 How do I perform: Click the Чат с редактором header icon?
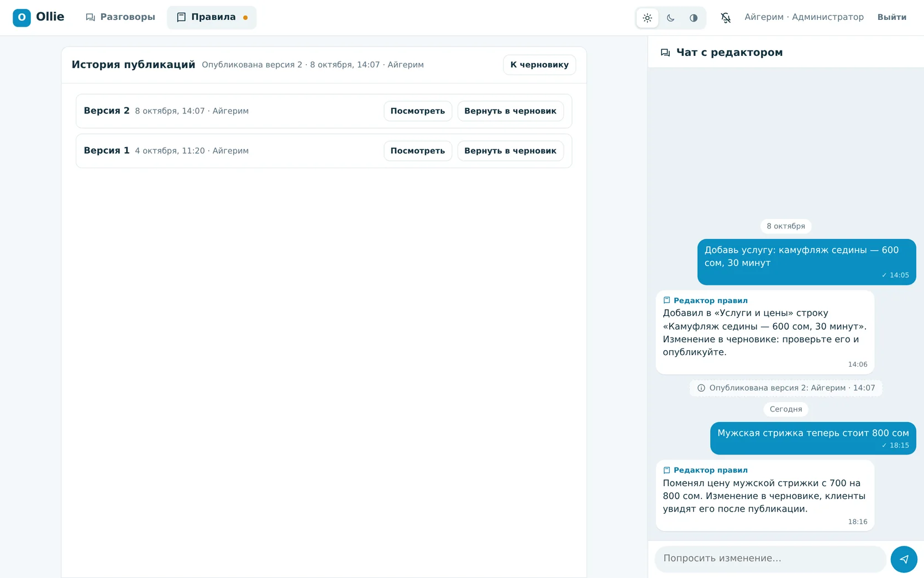[x=665, y=53]
